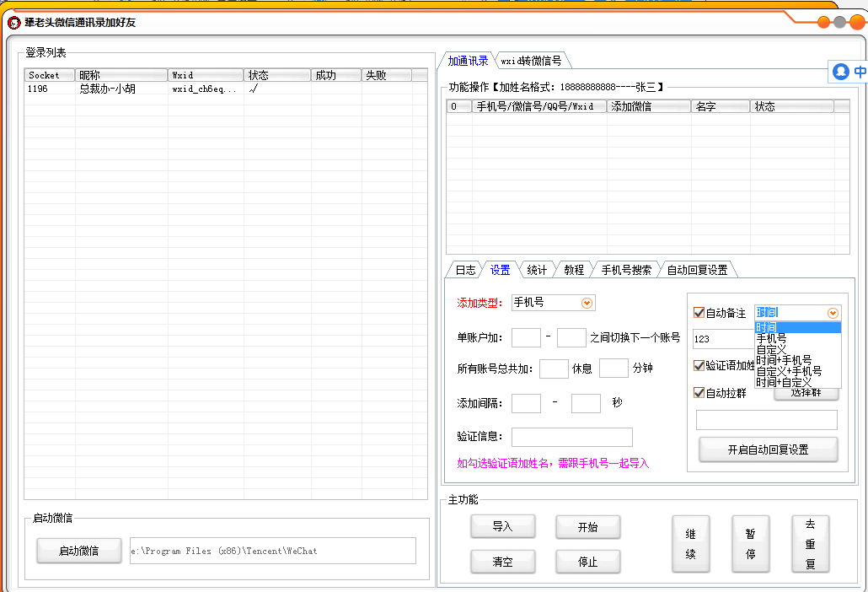This screenshot has width=868, height=592.
Task: Click the orange minimize circle in title bar
Action: point(823,22)
